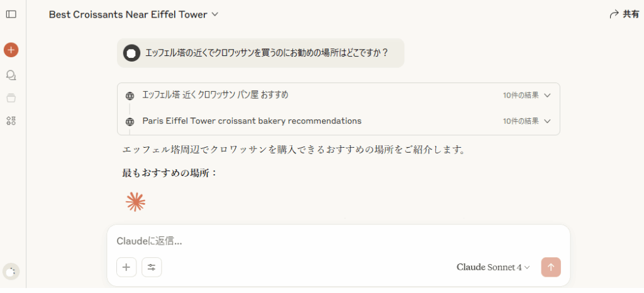Open the user profile avatar at the bottom left
Screen dimensions: 644x293
tap(11, 271)
